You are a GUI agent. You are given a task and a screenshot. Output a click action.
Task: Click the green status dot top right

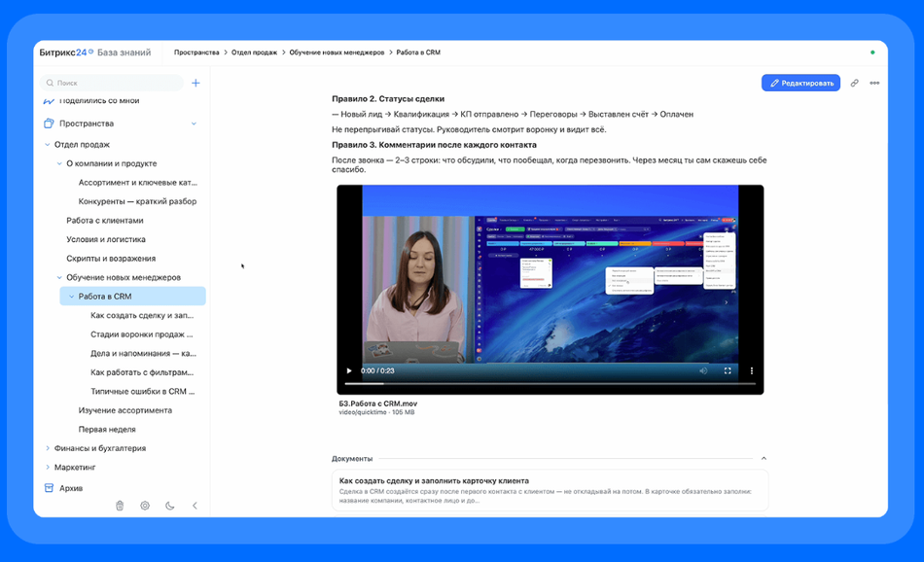coord(872,53)
